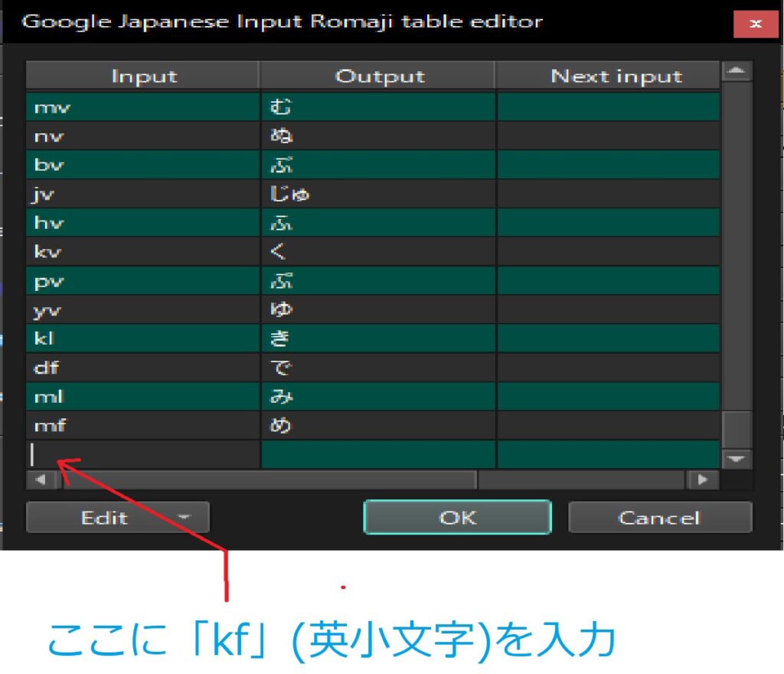Viewport: 784px width, 674px height.
Task: Select the "mf" input cell
Action: click(143, 426)
